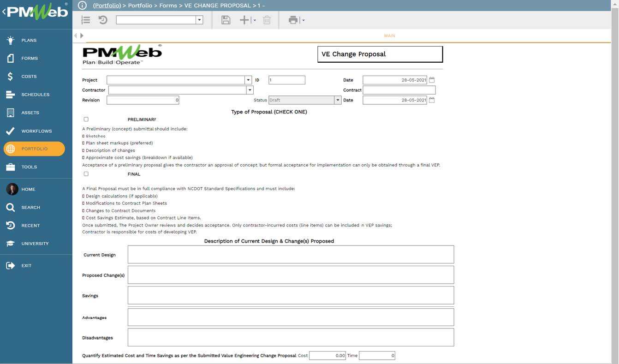Open the Recent history icon in the sidebar

pyautogui.click(x=10, y=225)
